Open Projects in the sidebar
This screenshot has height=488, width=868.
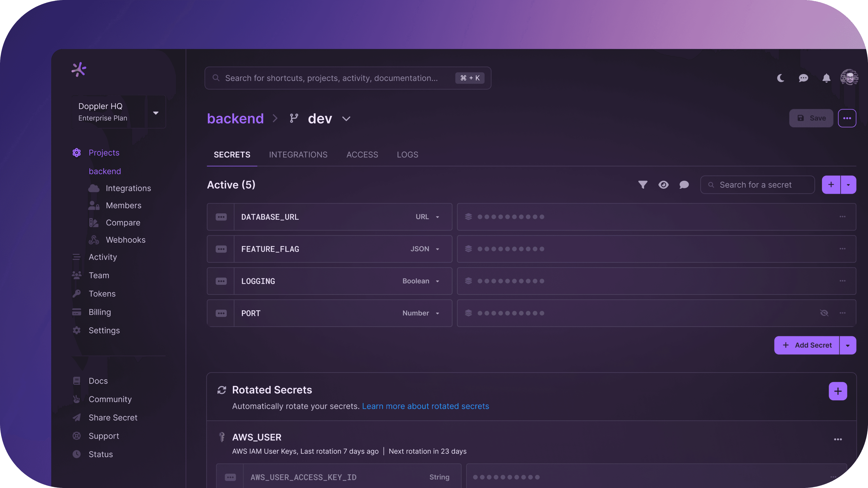pyautogui.click(x=104, y=152)
